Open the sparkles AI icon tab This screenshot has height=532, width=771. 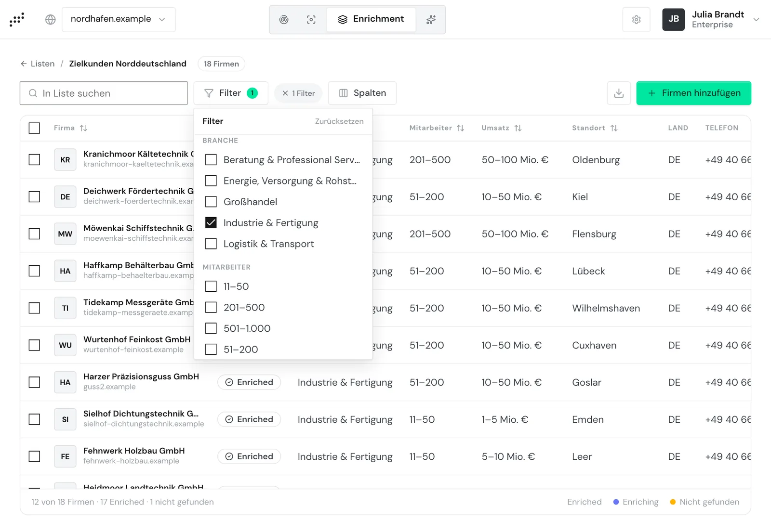coord(431,19)
